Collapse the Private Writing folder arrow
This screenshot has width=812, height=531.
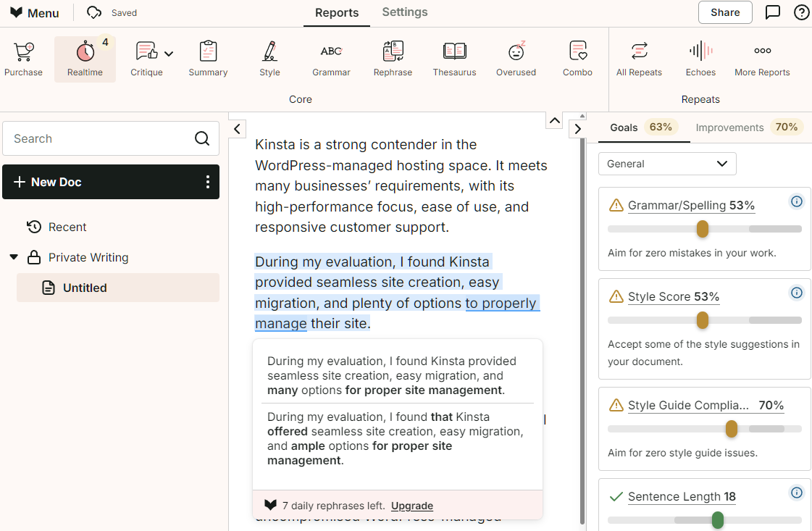[x=14, y=257]
